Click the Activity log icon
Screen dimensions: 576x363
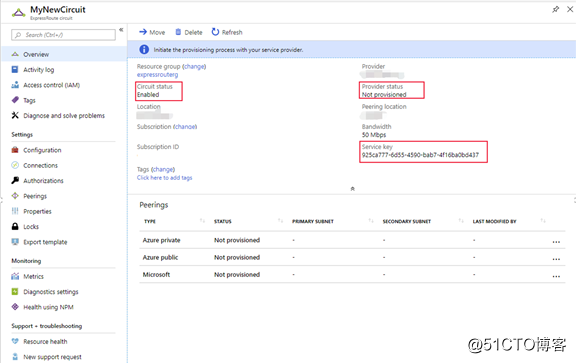pos(15,69)
